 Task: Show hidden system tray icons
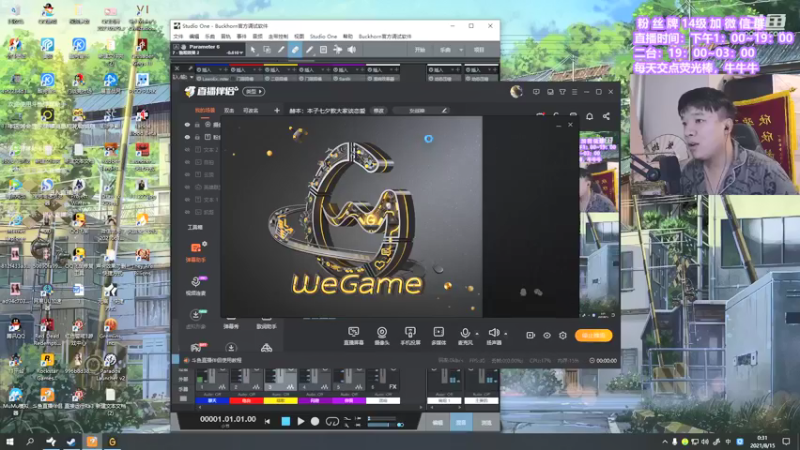click(664, 442)
